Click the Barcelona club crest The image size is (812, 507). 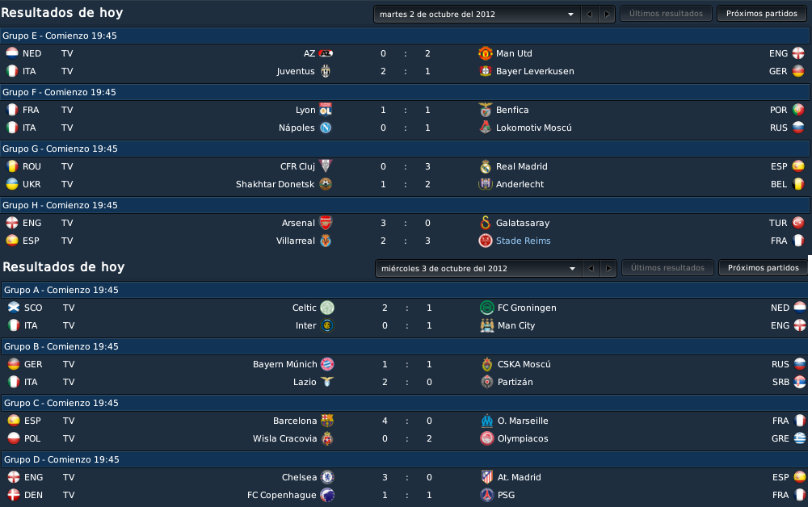click(326, 420)
